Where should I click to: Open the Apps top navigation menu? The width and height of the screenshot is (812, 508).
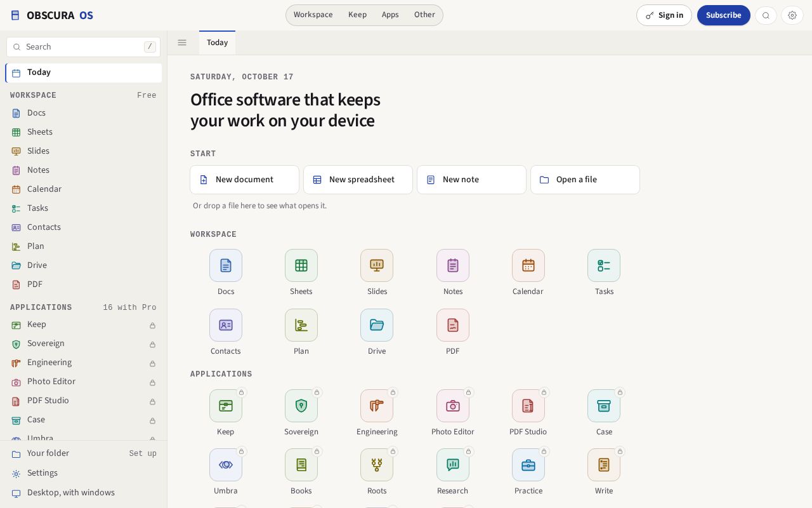pos(390,15)
